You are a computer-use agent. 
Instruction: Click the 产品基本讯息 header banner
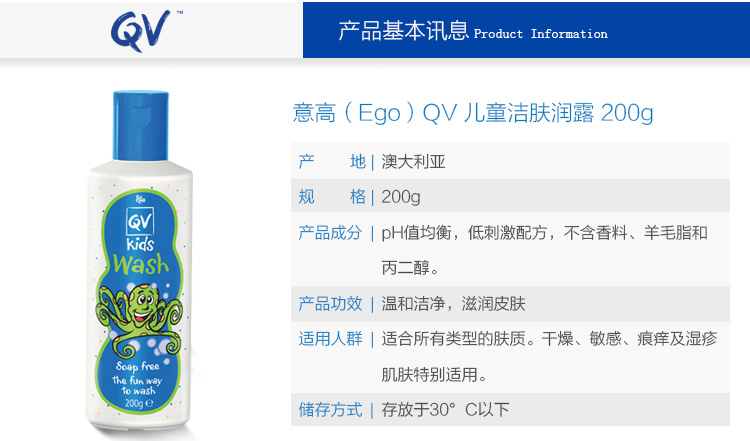tap(526, 30)
